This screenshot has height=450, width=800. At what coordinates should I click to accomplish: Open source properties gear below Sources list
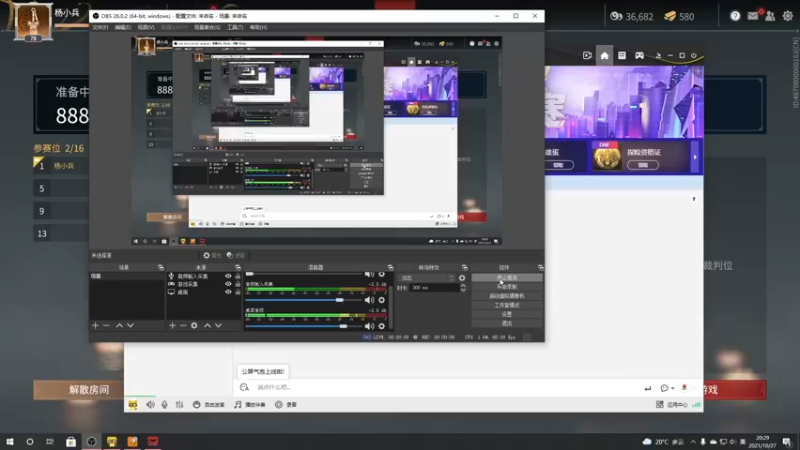click(194, 325)
